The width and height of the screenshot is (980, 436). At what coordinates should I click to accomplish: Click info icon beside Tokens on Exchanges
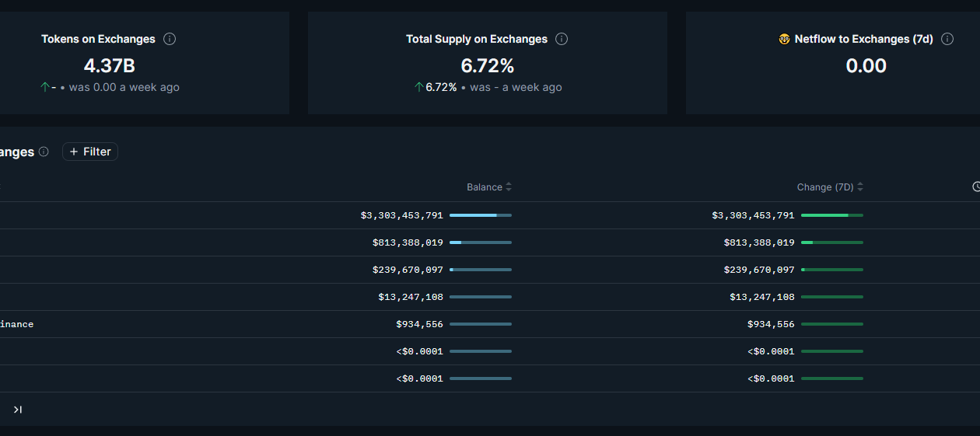pyautogui.click(x=170, y=39)
